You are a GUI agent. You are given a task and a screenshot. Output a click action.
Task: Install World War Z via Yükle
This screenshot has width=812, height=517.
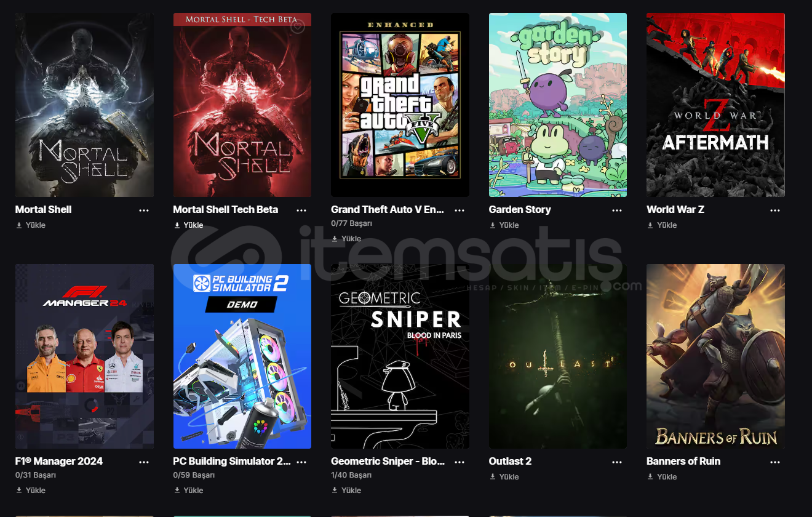pos(662,225)
